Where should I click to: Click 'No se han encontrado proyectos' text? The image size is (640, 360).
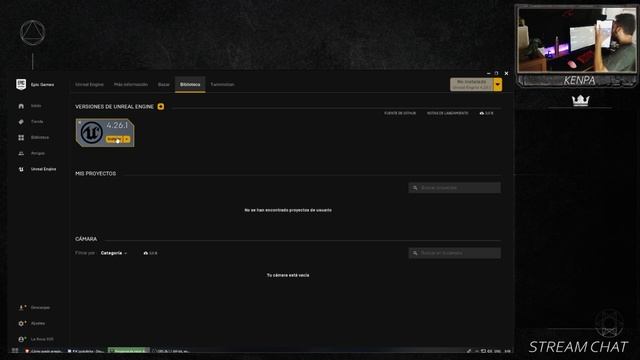288,210
